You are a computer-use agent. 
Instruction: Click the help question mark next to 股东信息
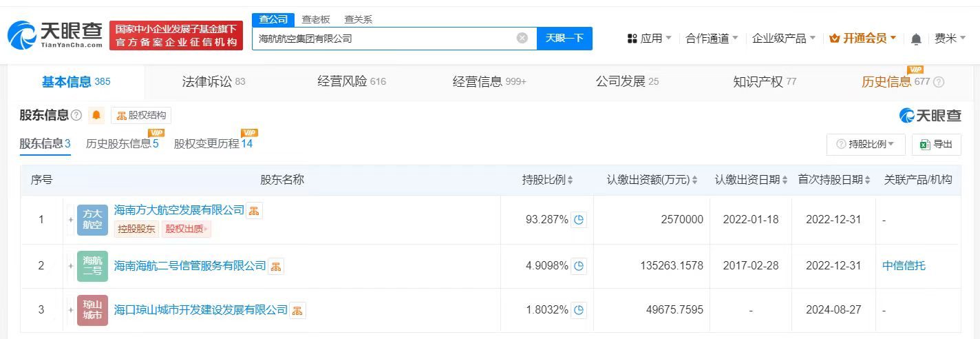[x=76, y=115]
